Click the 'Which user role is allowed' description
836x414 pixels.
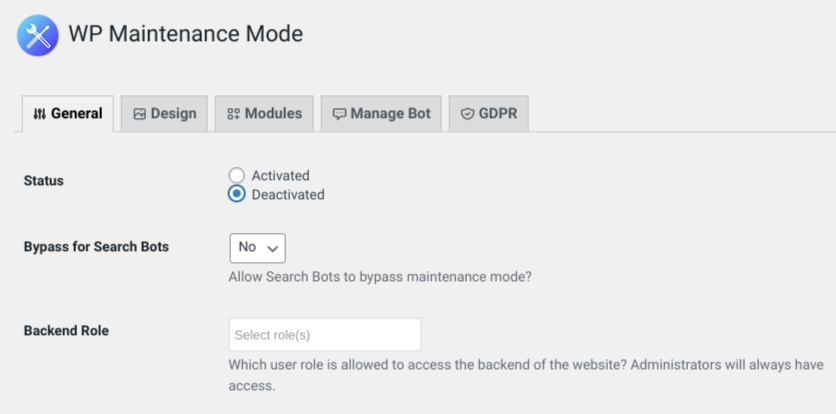(x=526, y=375)
